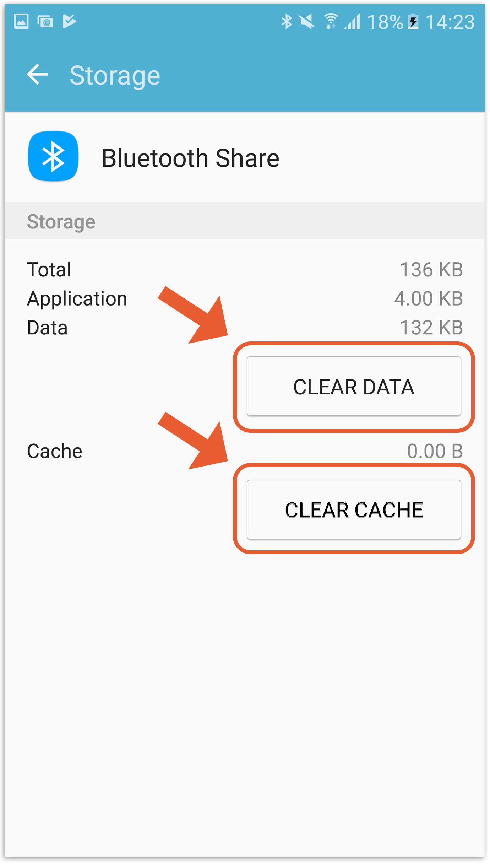The width and height of the screenshot is (490, 868).
Task: Tap the Bluetooth Share app icon
Action: click(x=53, y=156)
